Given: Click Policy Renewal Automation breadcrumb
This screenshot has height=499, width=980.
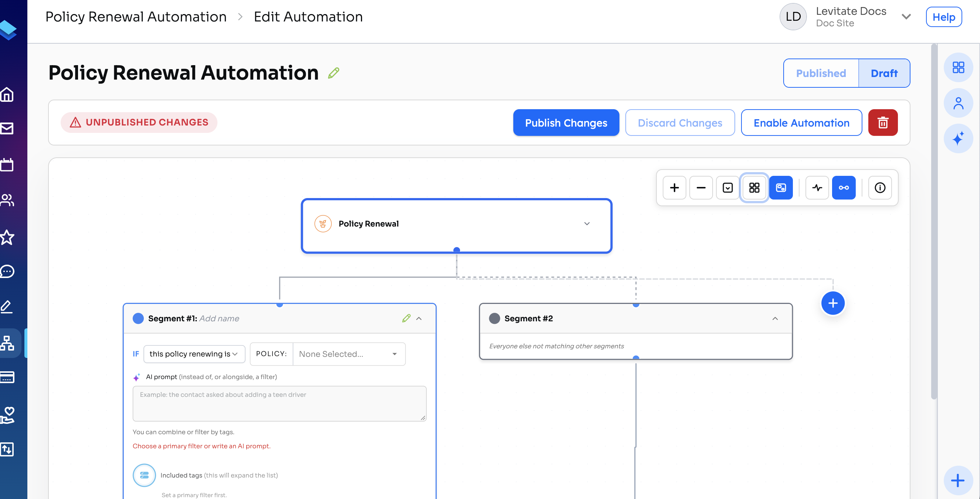Looking at the screenshot, I should pos(136,17).
